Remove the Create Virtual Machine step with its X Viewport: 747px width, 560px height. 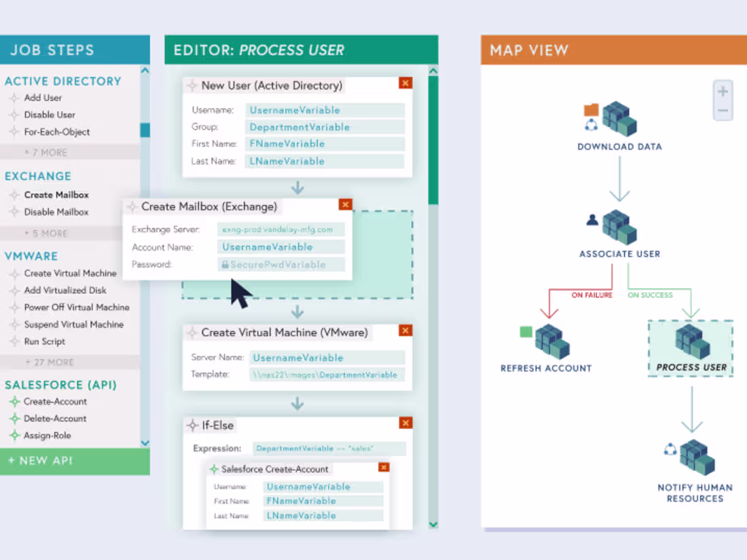(405, 331)
